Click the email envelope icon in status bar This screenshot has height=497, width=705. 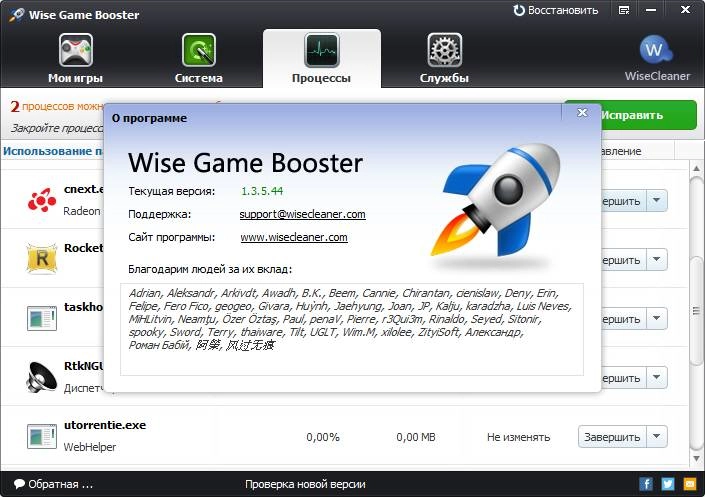[x=690, y=484]
